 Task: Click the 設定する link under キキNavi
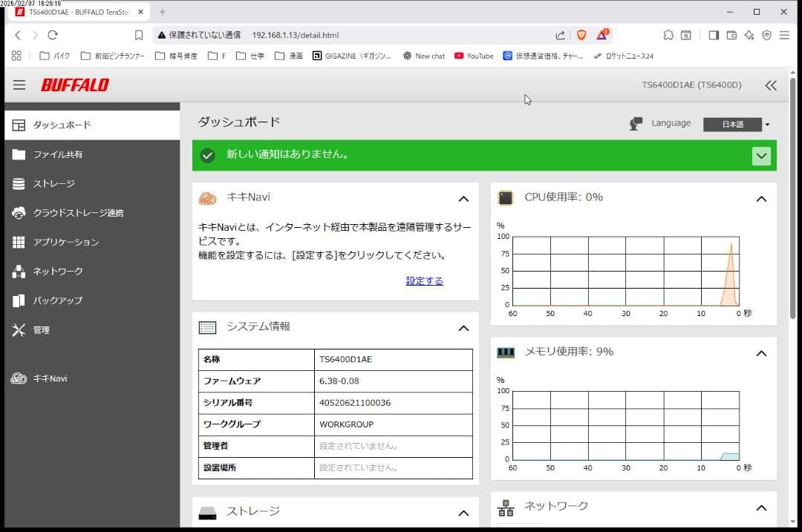424,280
